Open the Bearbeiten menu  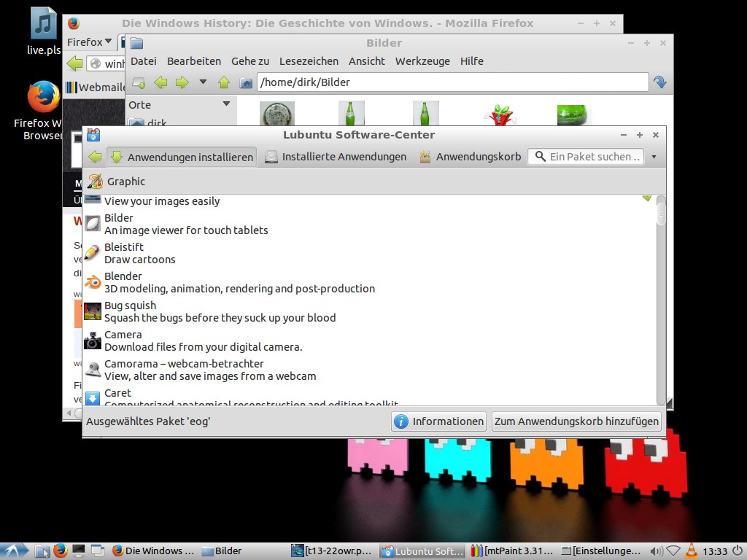(194, 61)
